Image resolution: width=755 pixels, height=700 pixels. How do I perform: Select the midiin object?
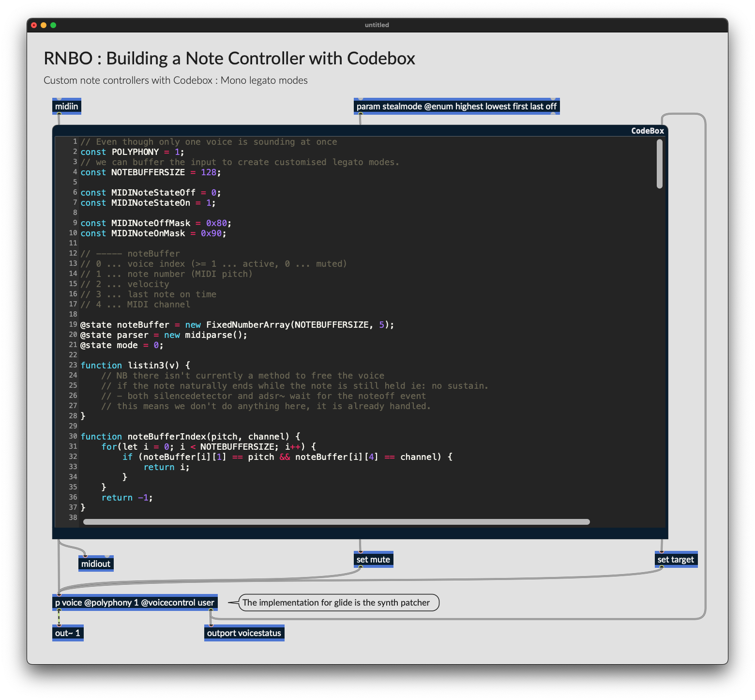(x=66, y=106)
